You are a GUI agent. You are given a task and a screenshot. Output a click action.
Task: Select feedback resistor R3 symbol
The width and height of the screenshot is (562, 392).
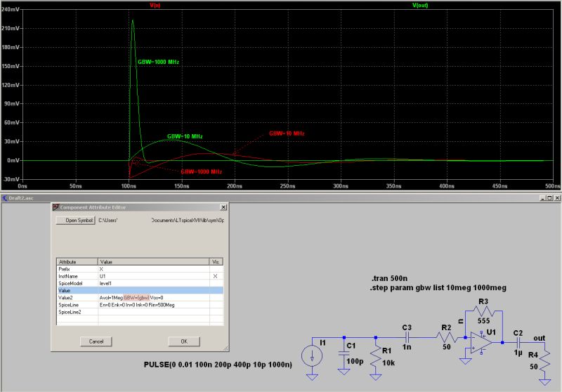click(484, 311)
